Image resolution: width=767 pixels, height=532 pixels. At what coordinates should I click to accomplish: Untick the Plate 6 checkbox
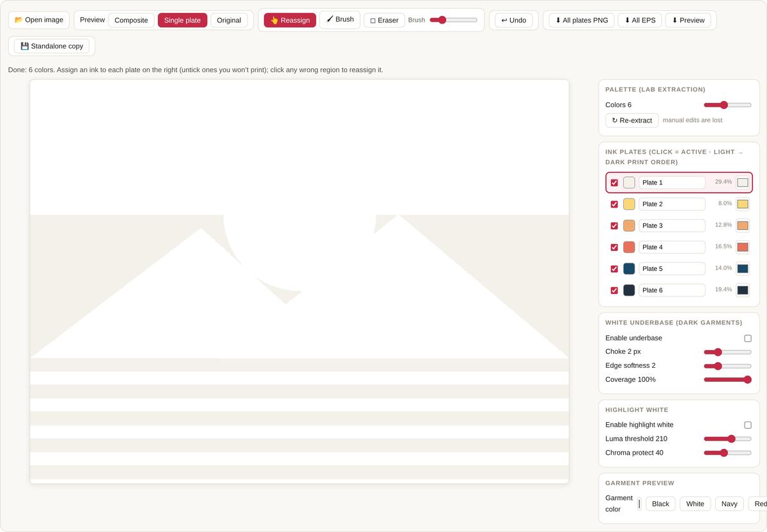pyautogui.click(x=614, y=290)
